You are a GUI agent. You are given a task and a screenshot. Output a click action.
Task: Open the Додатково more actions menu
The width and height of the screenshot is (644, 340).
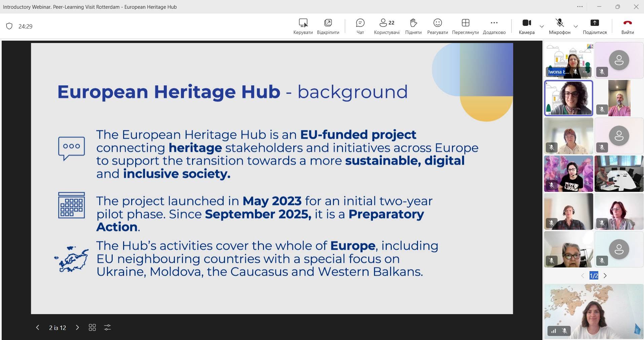click(x=494, y=26)
